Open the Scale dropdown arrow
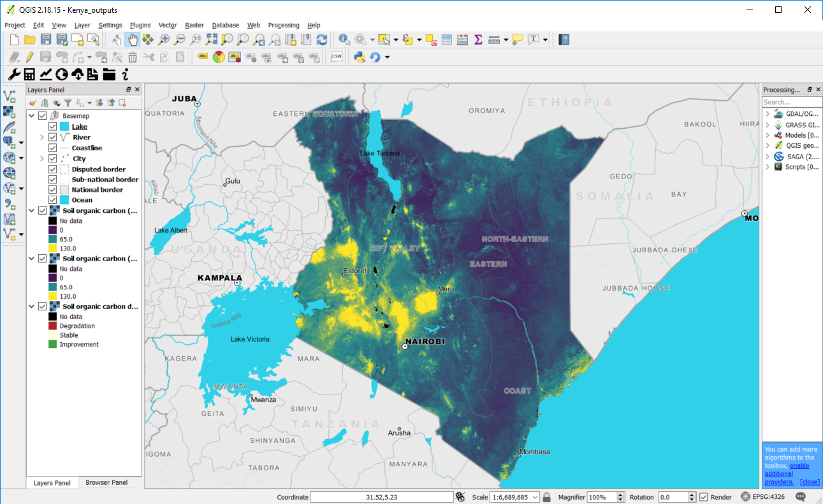The width and height of the screenshot is (823, 504). (535, 497)
